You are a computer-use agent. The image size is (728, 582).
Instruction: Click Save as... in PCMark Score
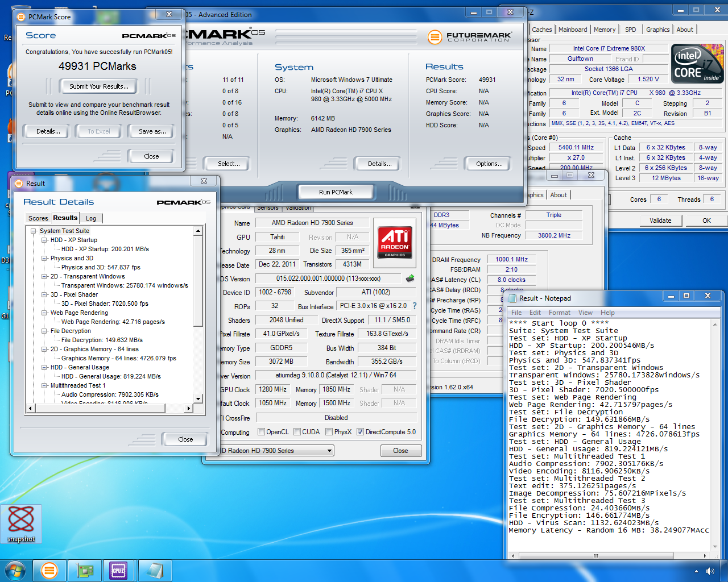(x=152, y=131)
